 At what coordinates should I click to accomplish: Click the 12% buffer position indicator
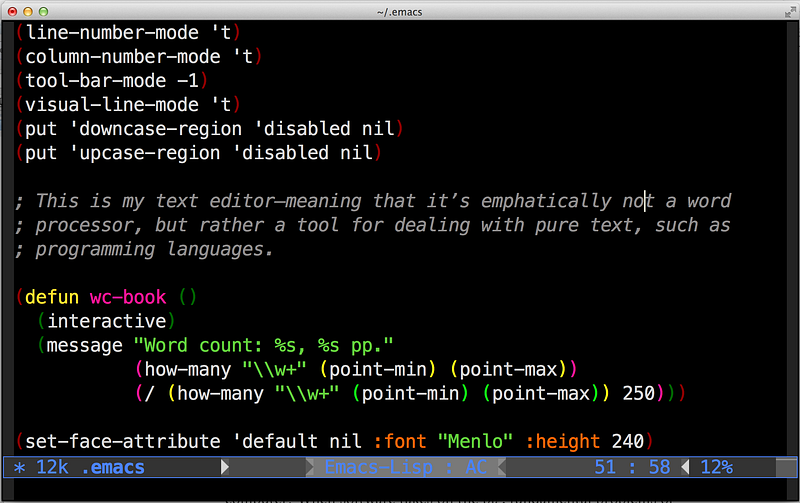tap(715, 467)
